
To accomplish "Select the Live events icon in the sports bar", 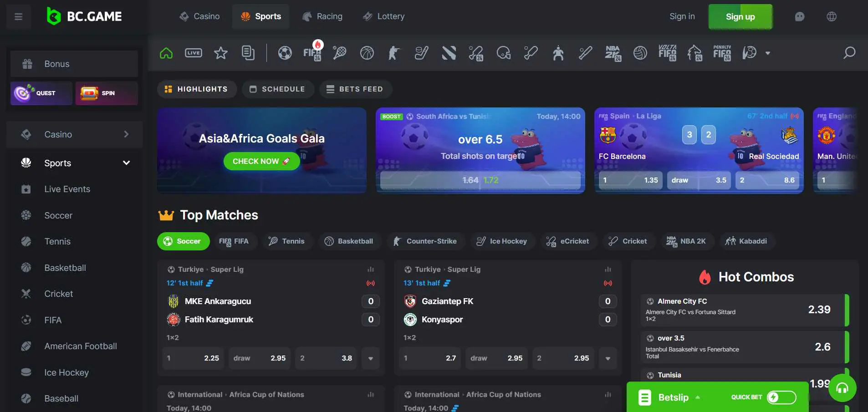I will (x=194, y=53).
